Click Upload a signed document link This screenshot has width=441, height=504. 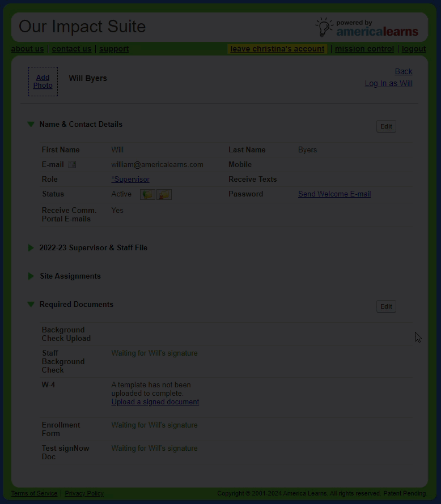(155, 402)
